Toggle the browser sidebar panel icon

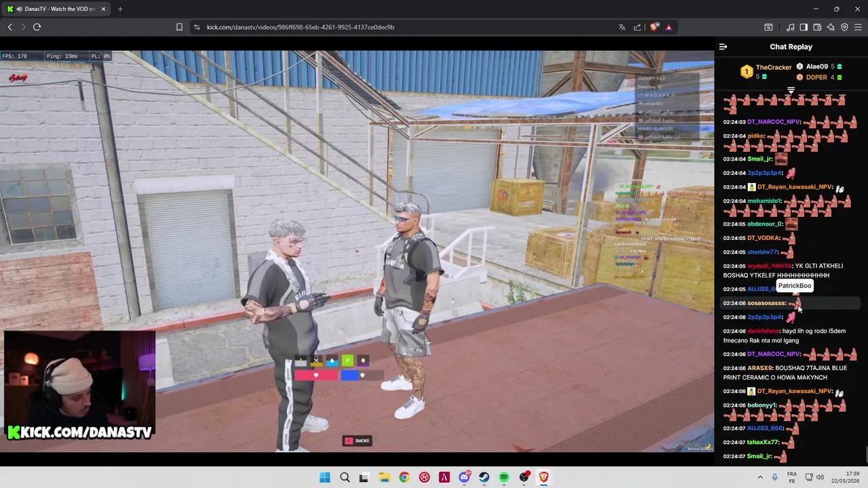[x=804, y=27]
